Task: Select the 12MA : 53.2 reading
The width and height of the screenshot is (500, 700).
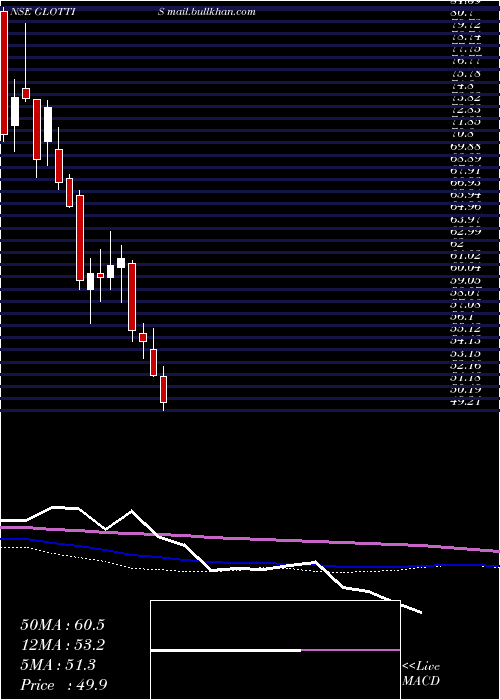Action: click(62, 645)
